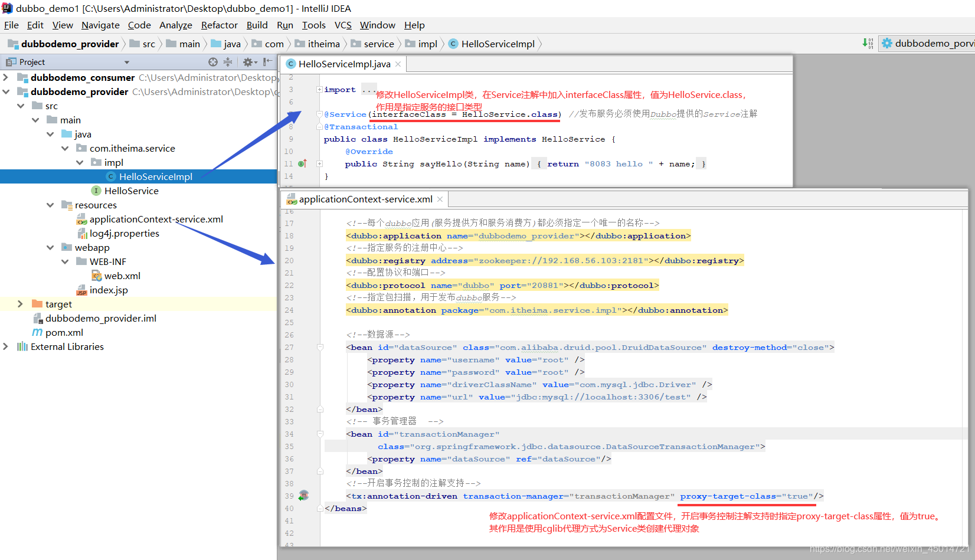Select applicationContext-service.xml in project tree
This screenshot has width=975, height=560.
(156, 219)
